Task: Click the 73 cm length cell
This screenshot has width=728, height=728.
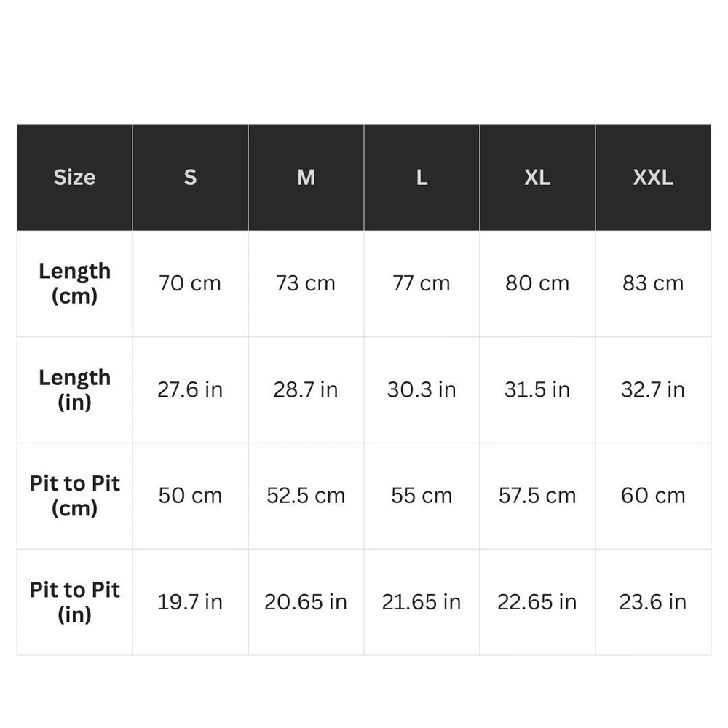Action: 306,283
